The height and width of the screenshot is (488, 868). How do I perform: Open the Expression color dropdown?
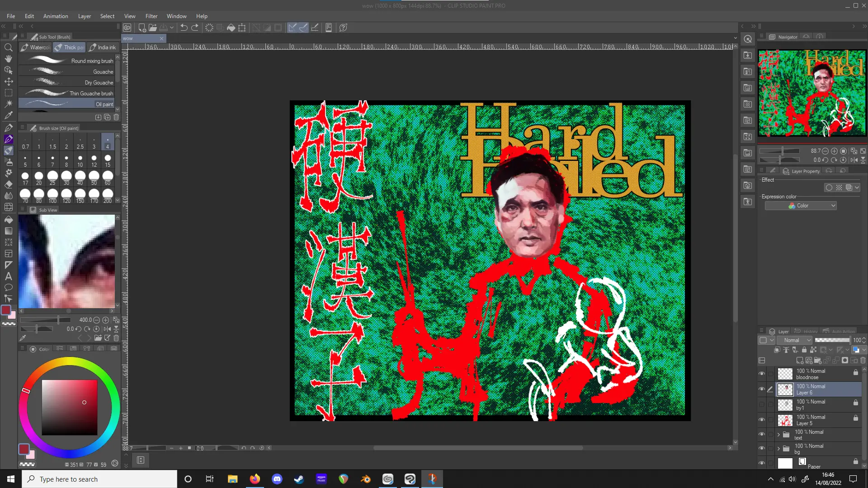point(801,206)
